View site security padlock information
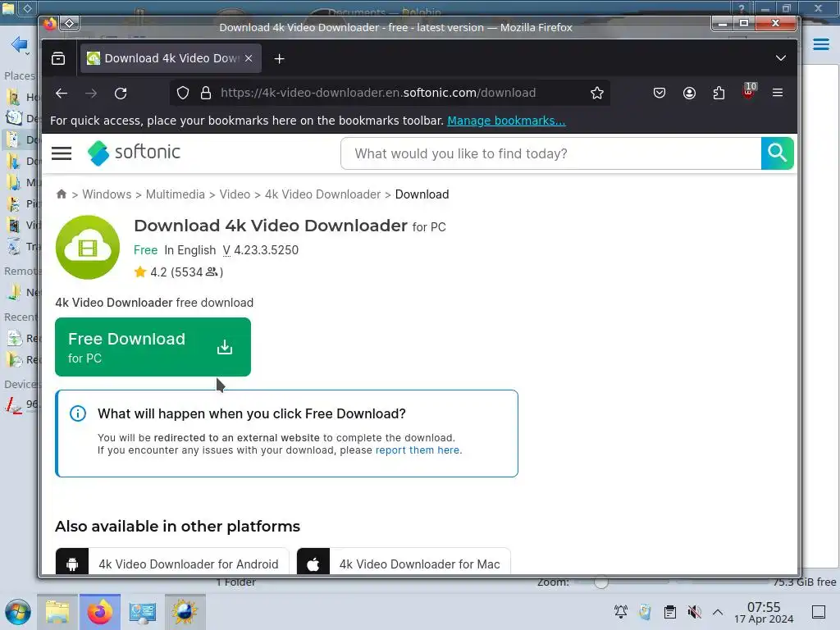The width and height of the screenshot is (840, 630). [x=206, y=94]
